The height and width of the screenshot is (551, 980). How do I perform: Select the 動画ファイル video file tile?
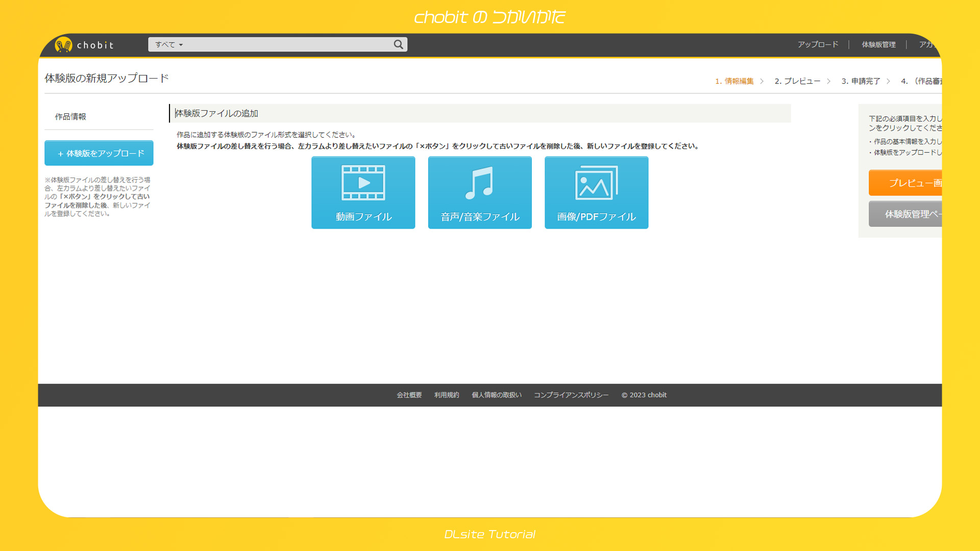pos(363,192)
